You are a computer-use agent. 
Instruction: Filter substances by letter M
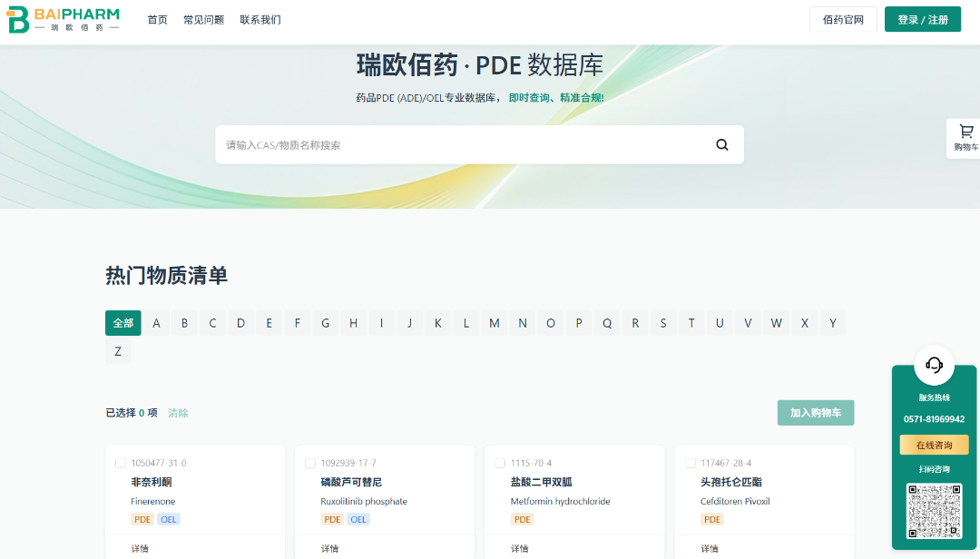click(x=494, y=323)
